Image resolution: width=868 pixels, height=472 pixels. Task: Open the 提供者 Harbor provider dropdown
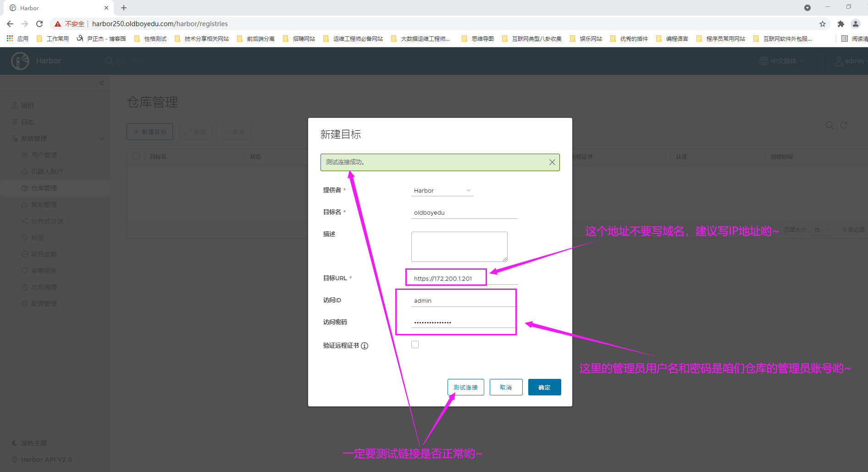point(442,191)
